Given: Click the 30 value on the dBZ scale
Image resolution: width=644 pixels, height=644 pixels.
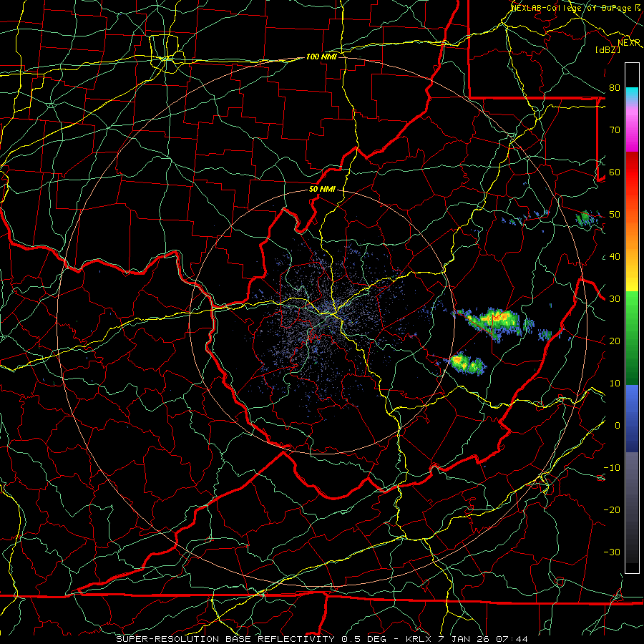Looking at the screenshot, I should [x=615, y=299].
